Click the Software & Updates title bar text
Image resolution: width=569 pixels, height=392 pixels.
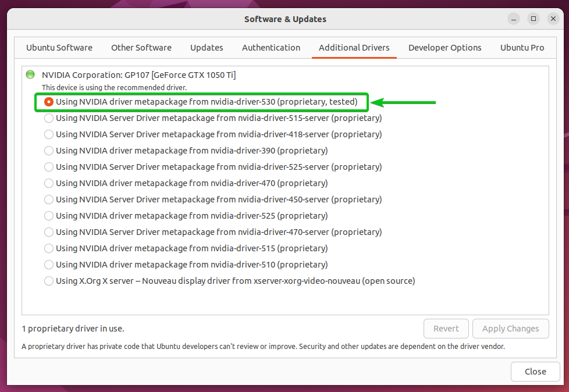click(285, 19)
